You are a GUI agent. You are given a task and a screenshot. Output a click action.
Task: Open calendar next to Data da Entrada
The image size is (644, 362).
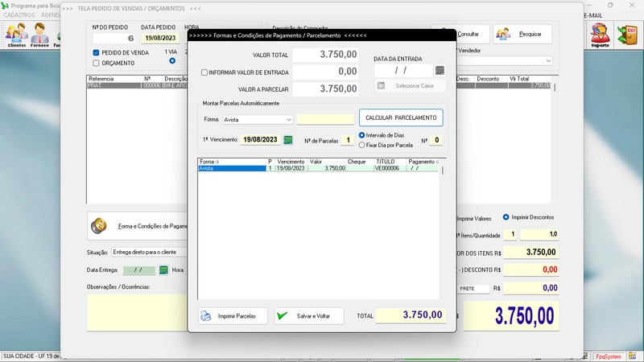coord(440,71)
